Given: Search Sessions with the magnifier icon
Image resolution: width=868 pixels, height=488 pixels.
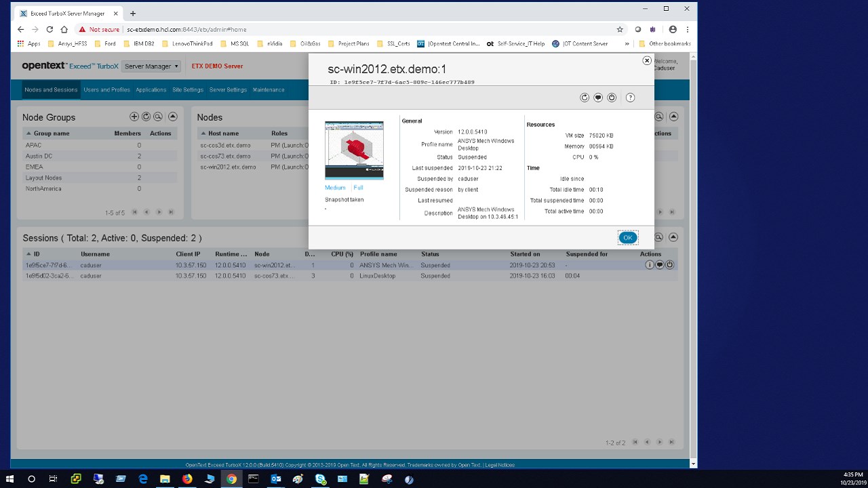Looking at the screenshot, I should [x=658, y=237].
